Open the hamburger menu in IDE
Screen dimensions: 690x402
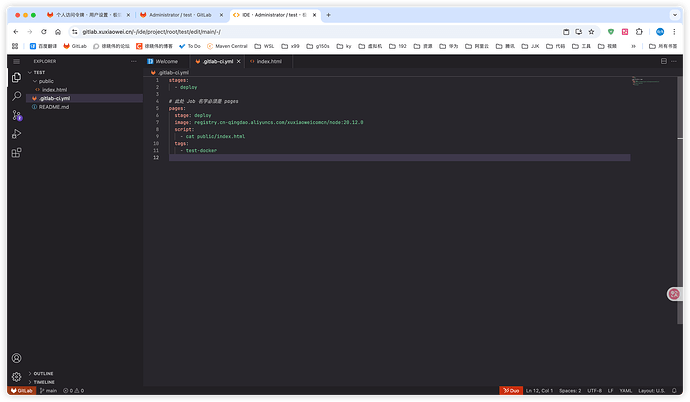coord(16,61)
